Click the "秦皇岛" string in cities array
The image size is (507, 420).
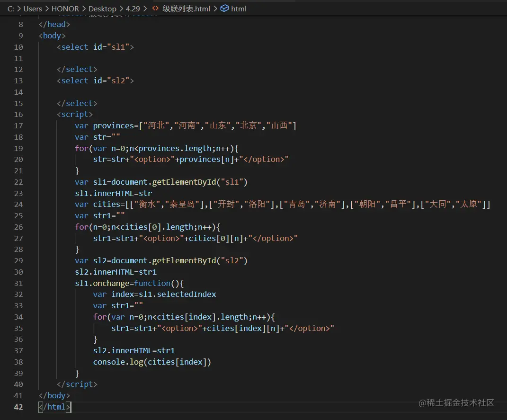[x=182, y=205]
